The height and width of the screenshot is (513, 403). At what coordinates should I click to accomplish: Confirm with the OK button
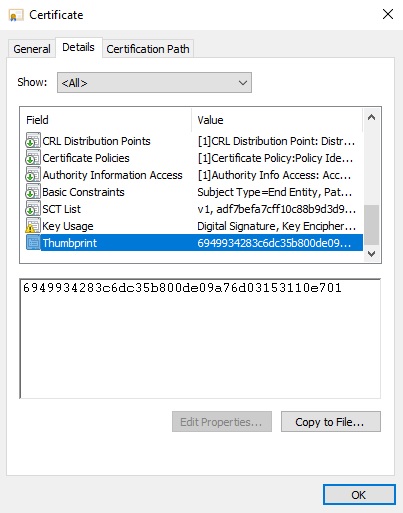[359, 495]
